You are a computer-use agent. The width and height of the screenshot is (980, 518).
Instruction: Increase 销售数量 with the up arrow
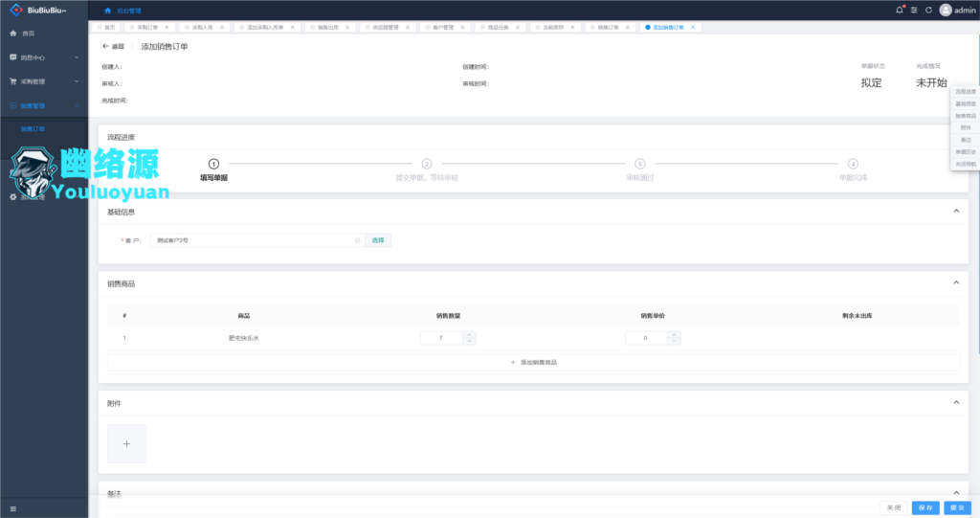[469, 335]
